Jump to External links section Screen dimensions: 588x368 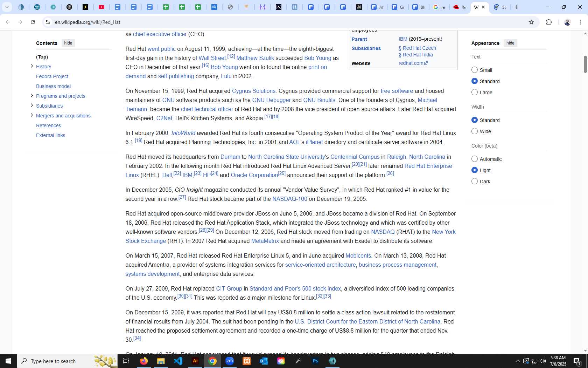pos(50,135)
